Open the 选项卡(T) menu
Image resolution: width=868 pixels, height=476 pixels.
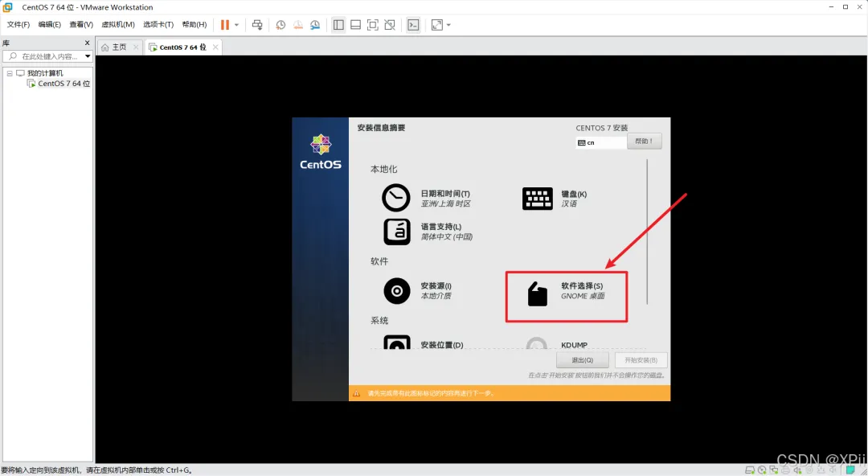pos(158,24)
